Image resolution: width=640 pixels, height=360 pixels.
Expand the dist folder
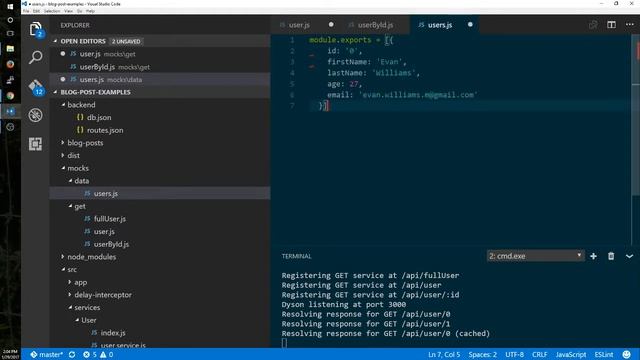coord(63,155)
